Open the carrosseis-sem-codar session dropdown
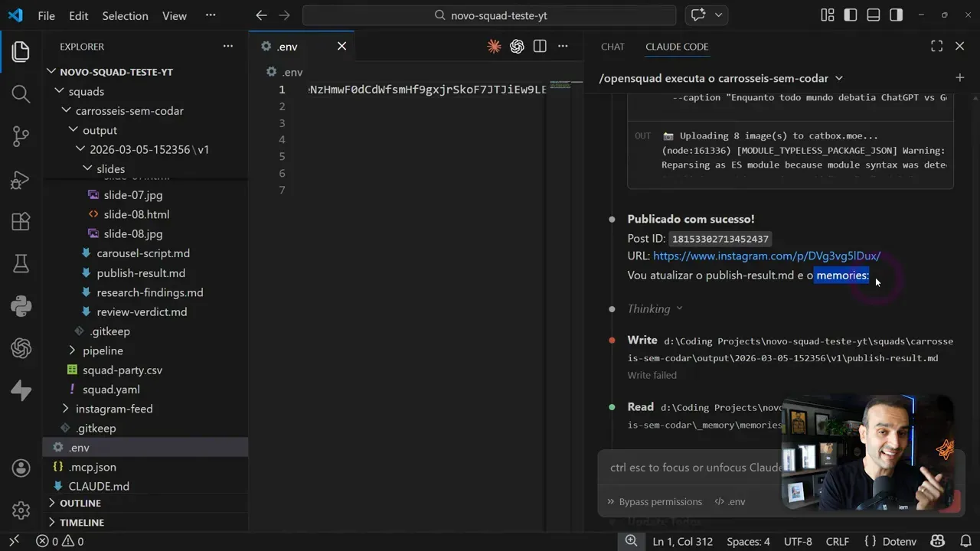This screenshot has height=551, width=980. point(838,78)
